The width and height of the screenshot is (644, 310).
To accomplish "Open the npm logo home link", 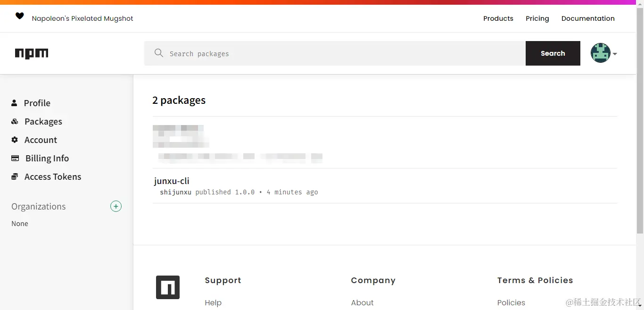I will point(32,53).
